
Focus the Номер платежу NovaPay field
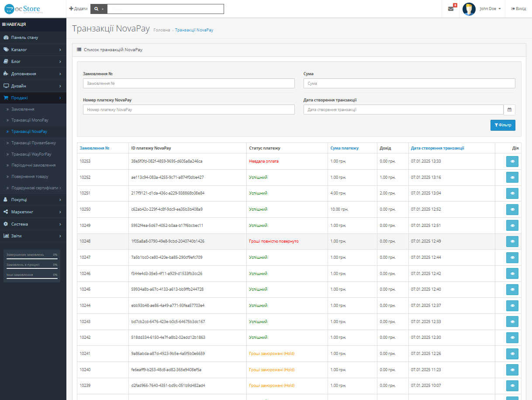(189, 110)
